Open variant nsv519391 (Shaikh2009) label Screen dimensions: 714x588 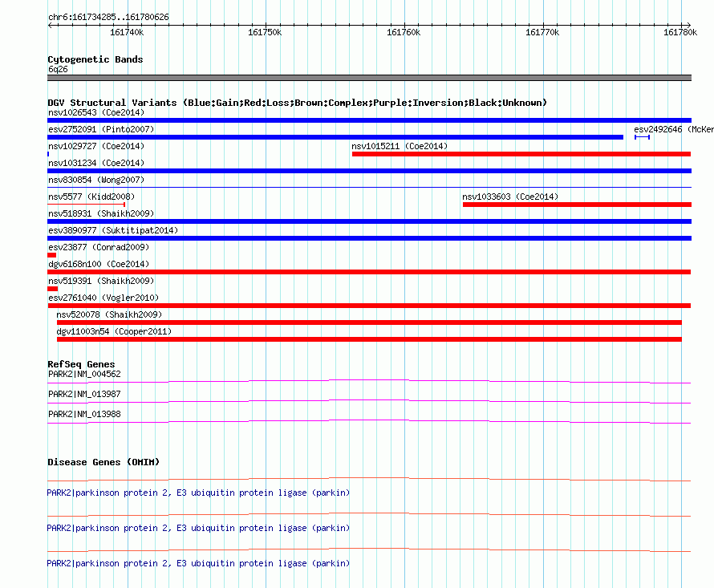pos(101,281)
